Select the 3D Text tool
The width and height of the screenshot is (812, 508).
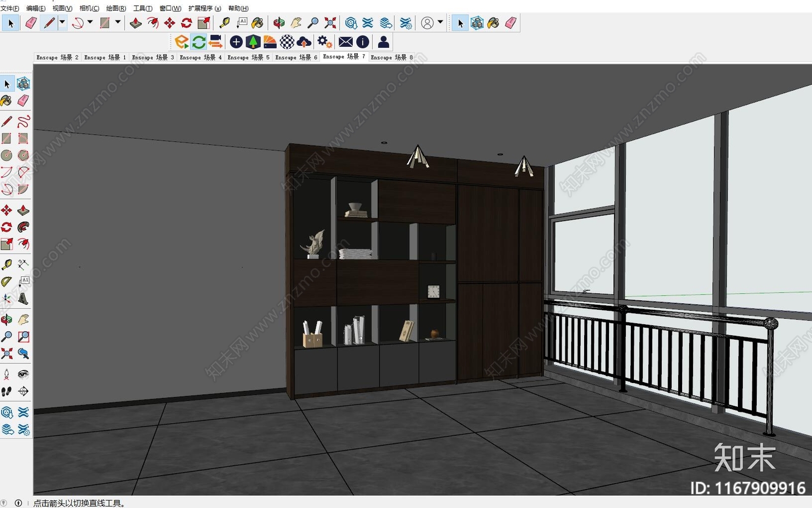tap(23, 298)
